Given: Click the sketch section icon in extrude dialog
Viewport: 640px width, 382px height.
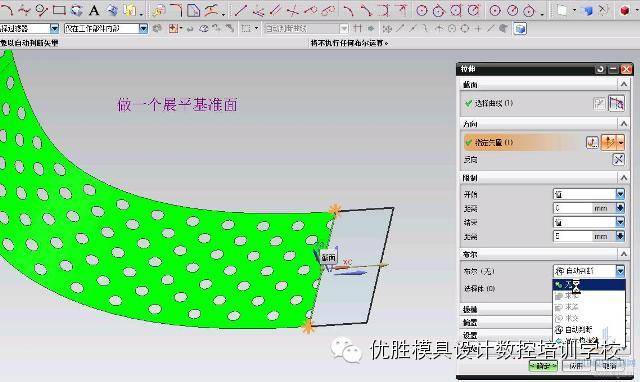Looking at the screenshot, I should [x=599, y=103].
